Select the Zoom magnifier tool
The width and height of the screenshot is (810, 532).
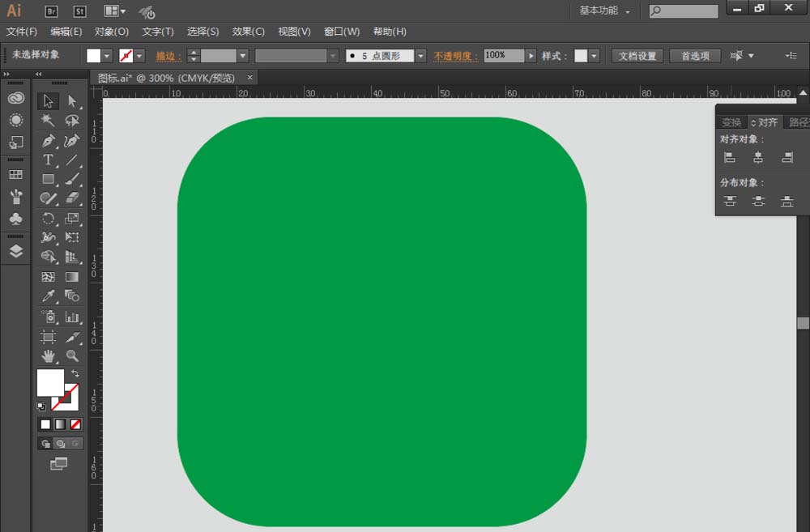pyautogui.click(x=72, y=355)
